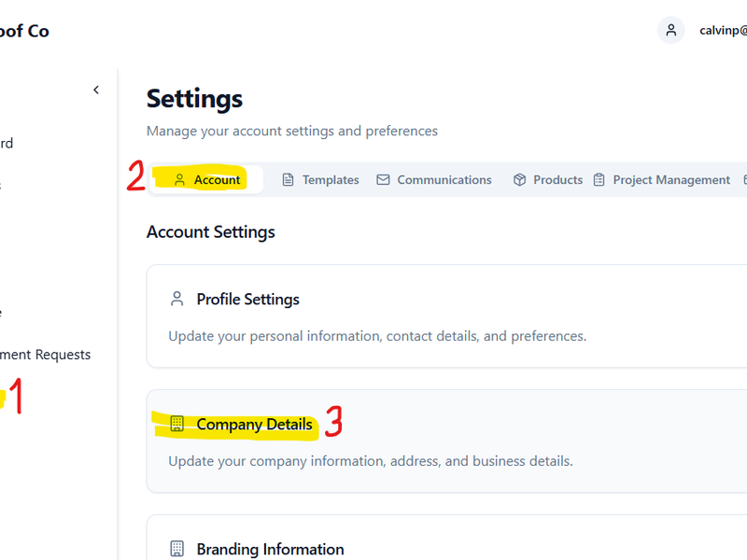
Task: Select the clipboard icon beside Project Management
Action: click(x=598, y=179)
